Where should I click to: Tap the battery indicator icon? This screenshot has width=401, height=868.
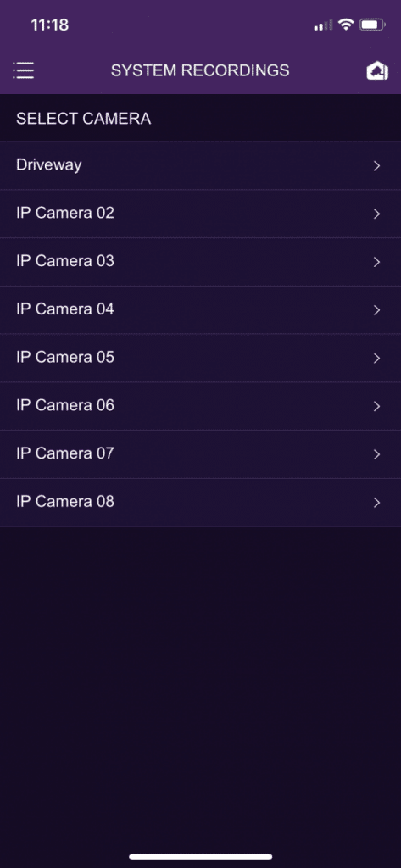coord(373,25)
